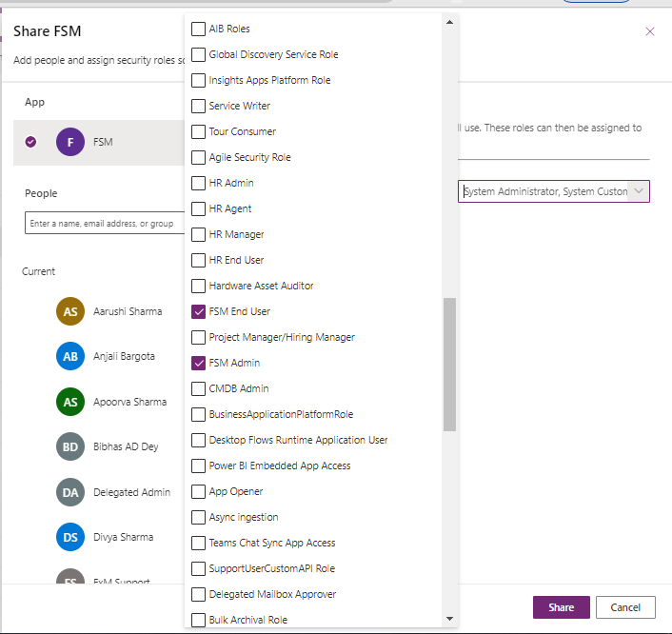Click Divya Sharma's DS avatar
Viewport: 672px width, 634px height.
coord(70,537)
